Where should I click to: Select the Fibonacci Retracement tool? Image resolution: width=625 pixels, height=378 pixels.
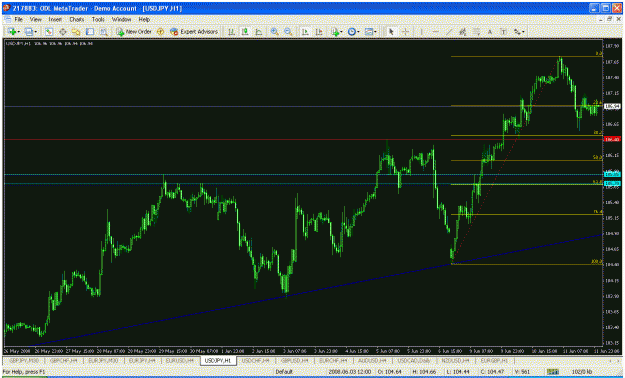pyautogui.click(x=476, y=32)
